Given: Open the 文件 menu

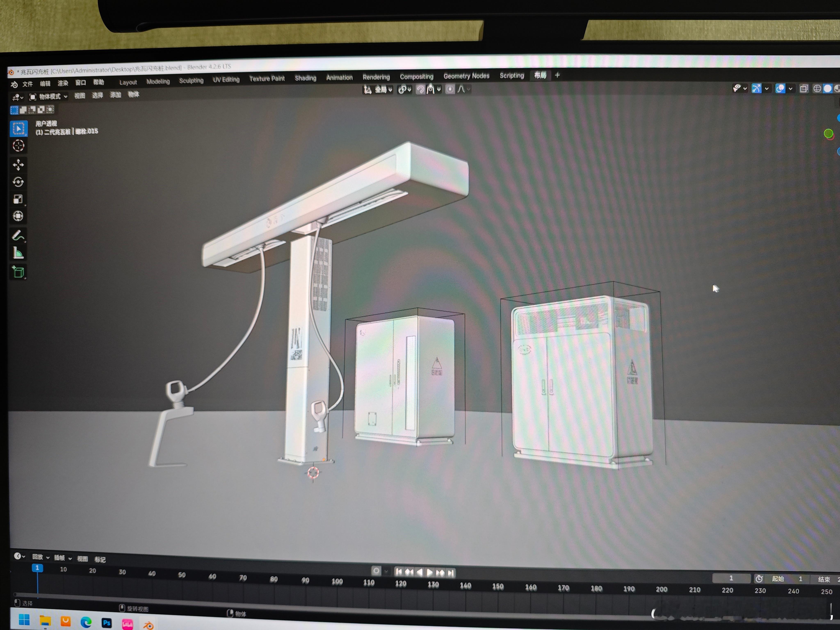Looking at the screenshot, I should pos(27,84).
